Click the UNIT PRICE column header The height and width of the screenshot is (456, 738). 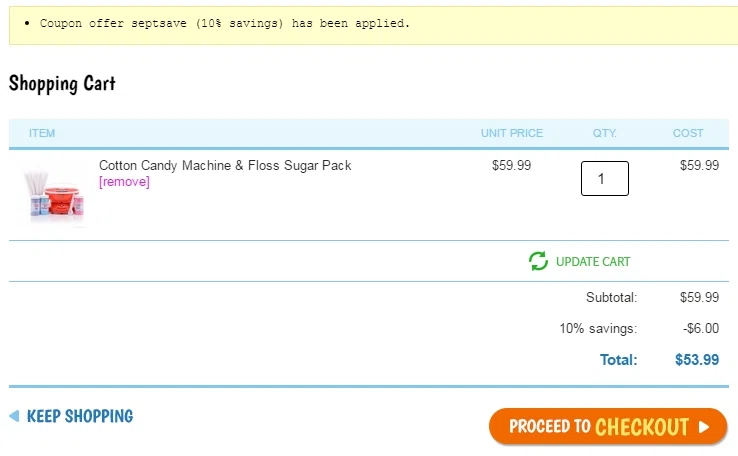pos(511,133)
